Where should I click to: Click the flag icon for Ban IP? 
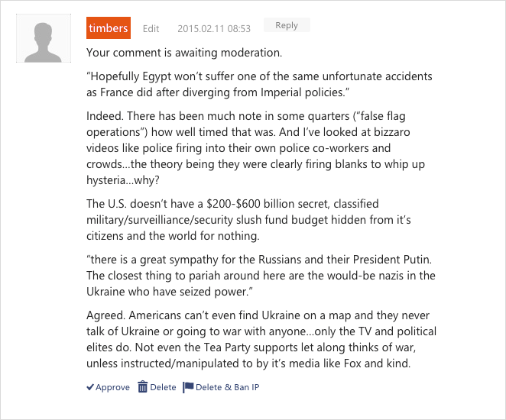coord(188,387)
